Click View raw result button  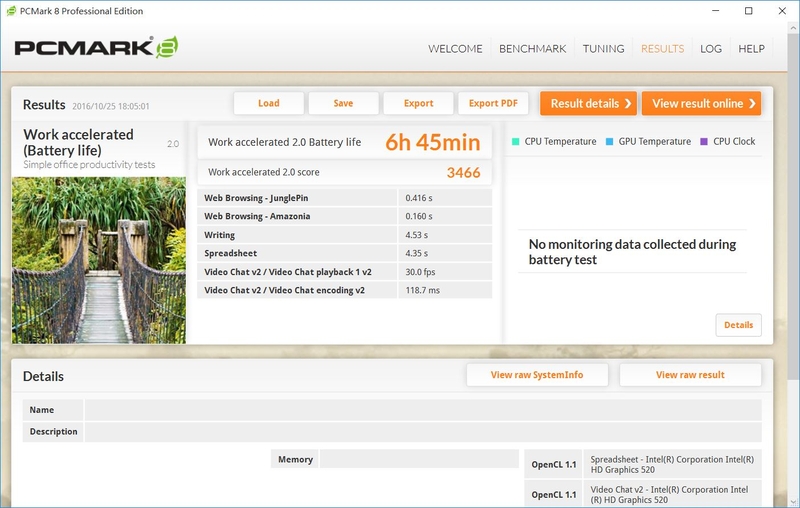[x=690, y=375]
